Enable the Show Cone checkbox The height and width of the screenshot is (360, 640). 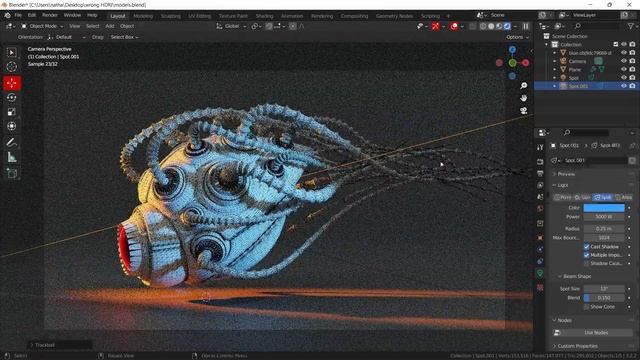tap(587, 307)
